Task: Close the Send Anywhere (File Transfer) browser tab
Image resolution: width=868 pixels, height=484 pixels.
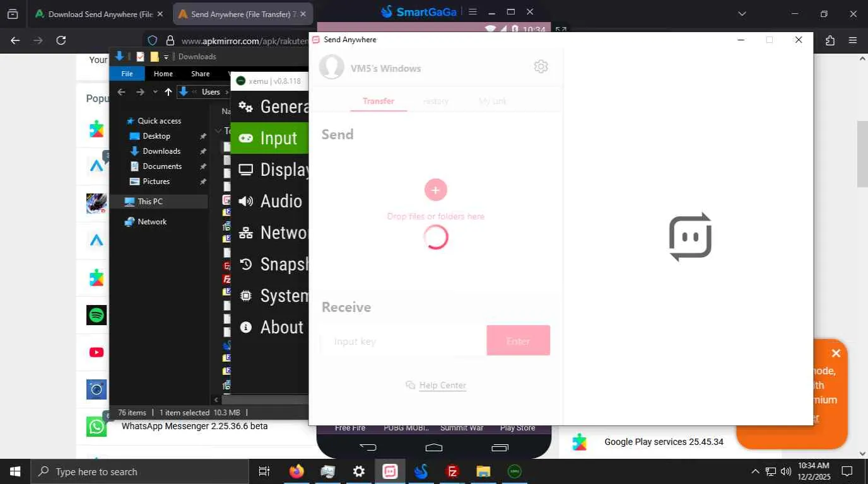Action: [x=302, y=14]
